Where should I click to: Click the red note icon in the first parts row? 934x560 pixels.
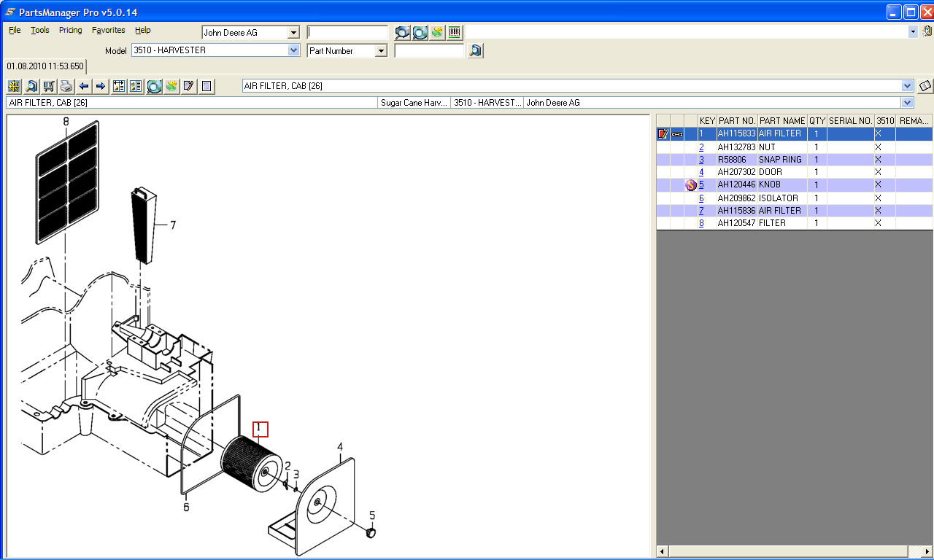click(x=663, y=134)
